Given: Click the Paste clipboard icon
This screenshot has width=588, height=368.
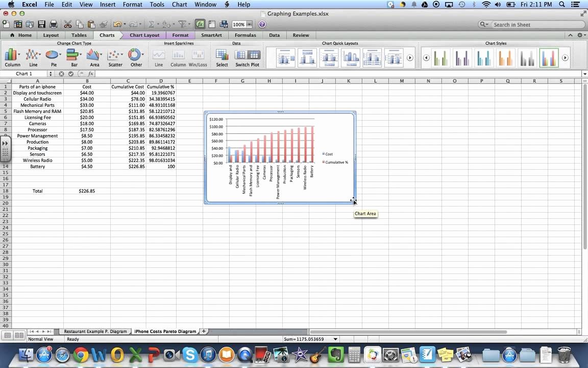Looking at the screenshot, I should coord(91,25).
